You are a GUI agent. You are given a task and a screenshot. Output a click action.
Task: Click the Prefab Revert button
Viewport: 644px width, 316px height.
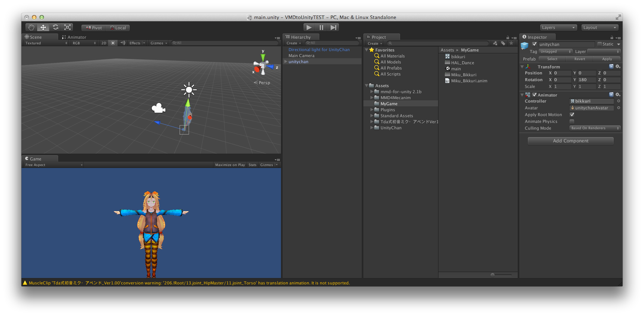pos(580,59)
